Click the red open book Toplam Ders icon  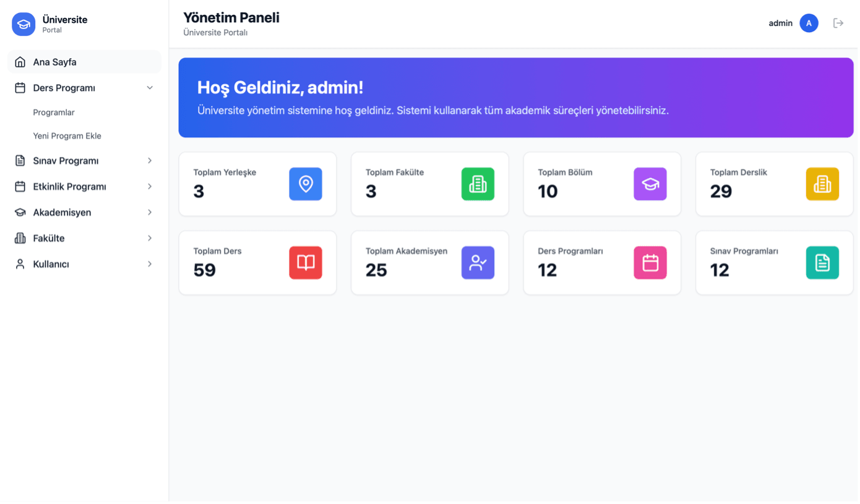pyautogui.click(x=306, y=262)
